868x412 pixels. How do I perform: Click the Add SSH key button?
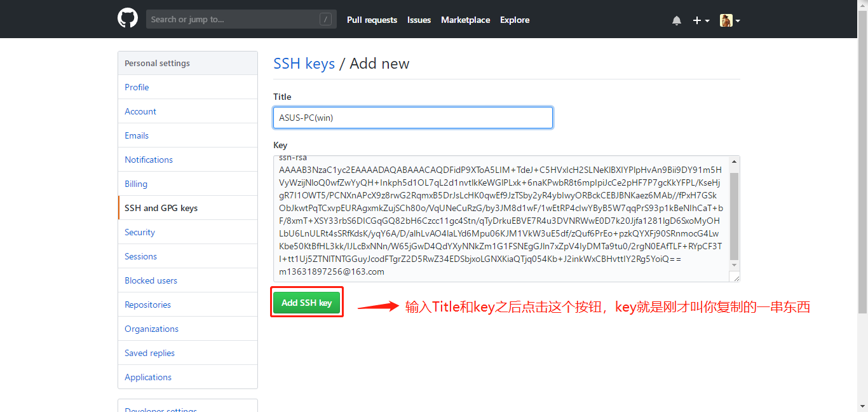307,303
